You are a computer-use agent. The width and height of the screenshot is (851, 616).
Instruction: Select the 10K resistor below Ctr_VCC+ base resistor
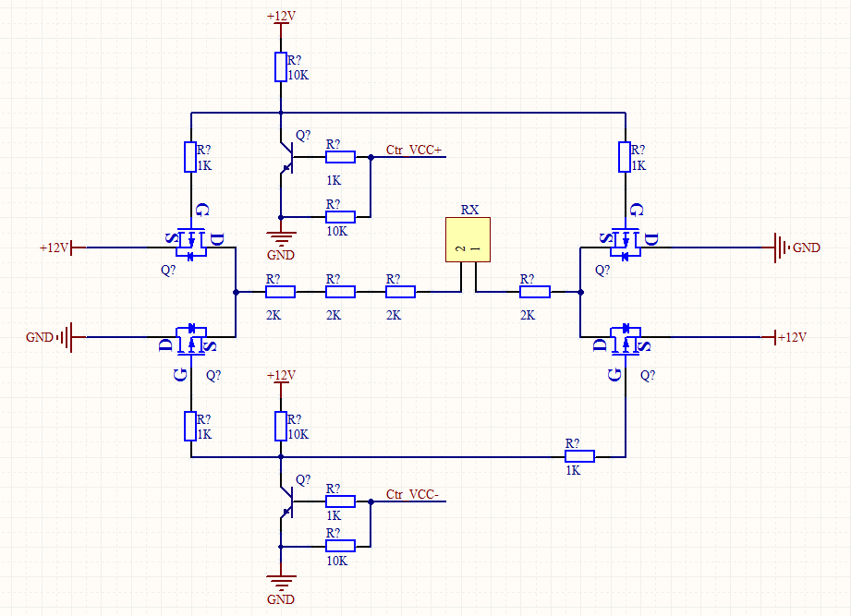340,217
